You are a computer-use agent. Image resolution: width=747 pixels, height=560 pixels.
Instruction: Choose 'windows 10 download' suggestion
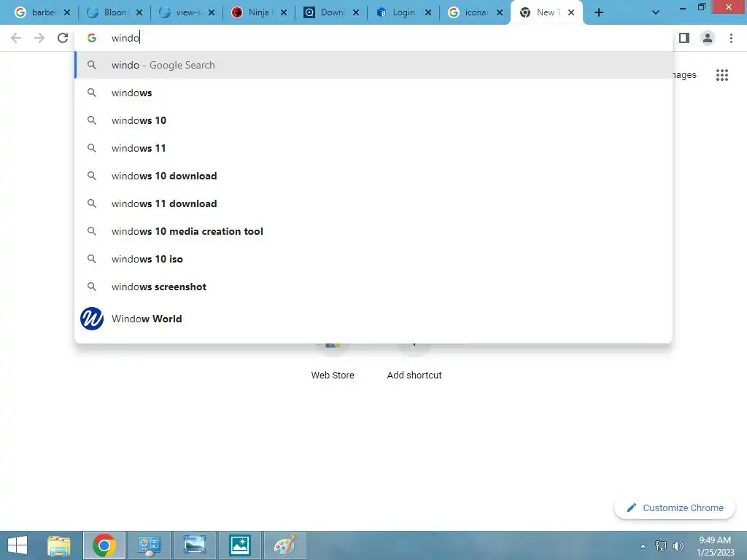click(373, 176)
